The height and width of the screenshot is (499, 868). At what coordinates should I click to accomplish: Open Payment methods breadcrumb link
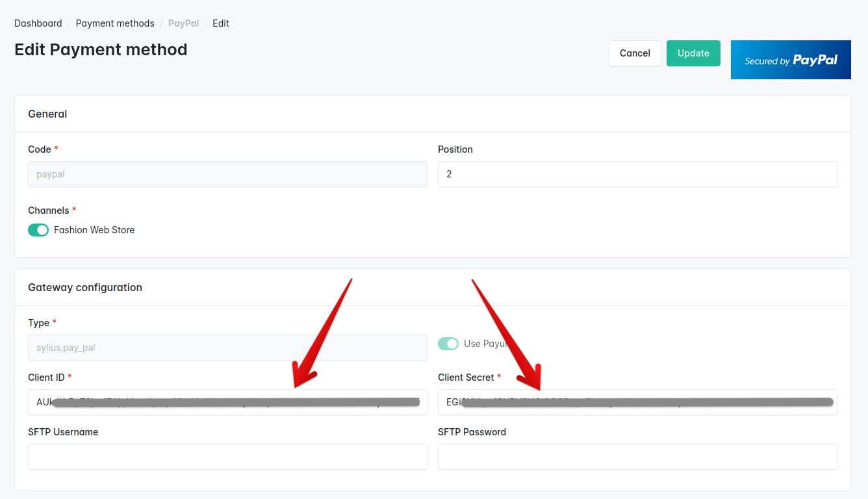click(115, 23)
